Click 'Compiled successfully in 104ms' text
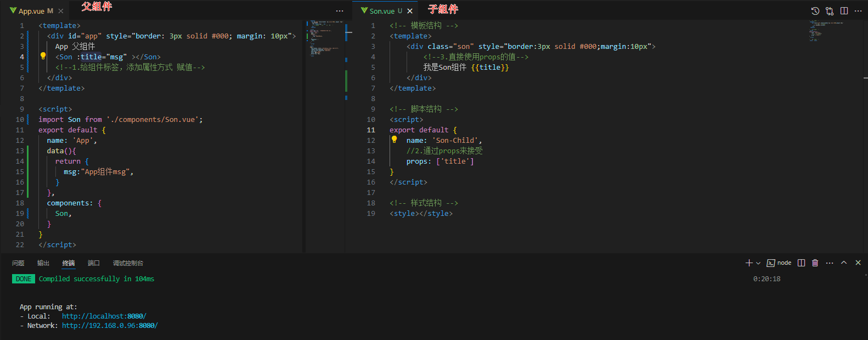The width and height of the screenshot is (868, 340). click(97, 279)
